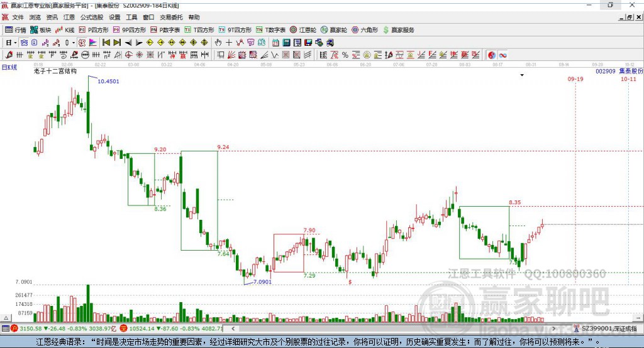644x348 pixels.
Task: Open the 板块 sector panel
Action: (40, 30)
